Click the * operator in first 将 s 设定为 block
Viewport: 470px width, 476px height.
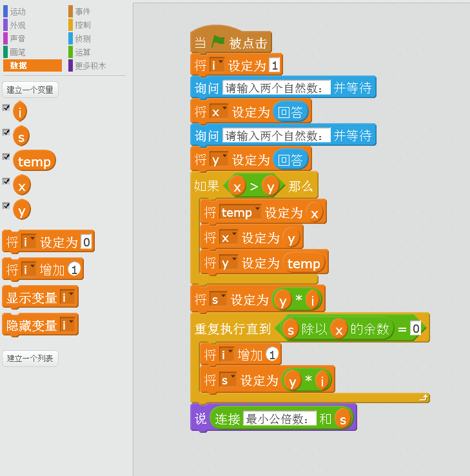(x=299, y=299)
